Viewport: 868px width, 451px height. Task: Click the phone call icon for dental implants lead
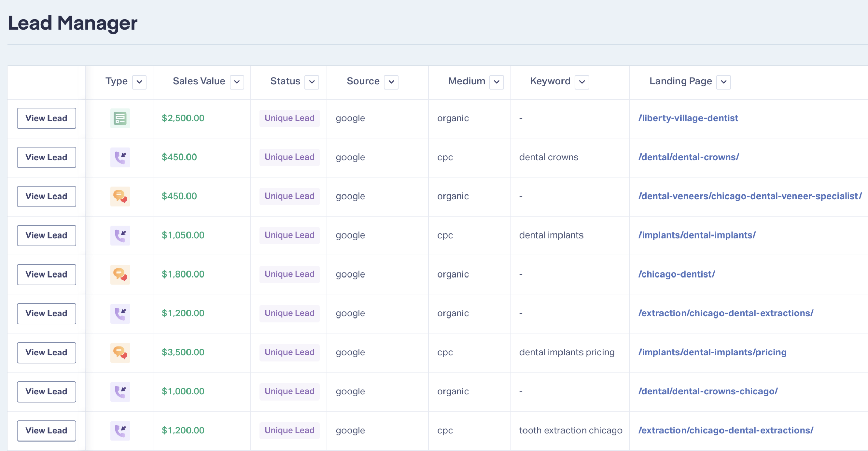coord(120,235)
